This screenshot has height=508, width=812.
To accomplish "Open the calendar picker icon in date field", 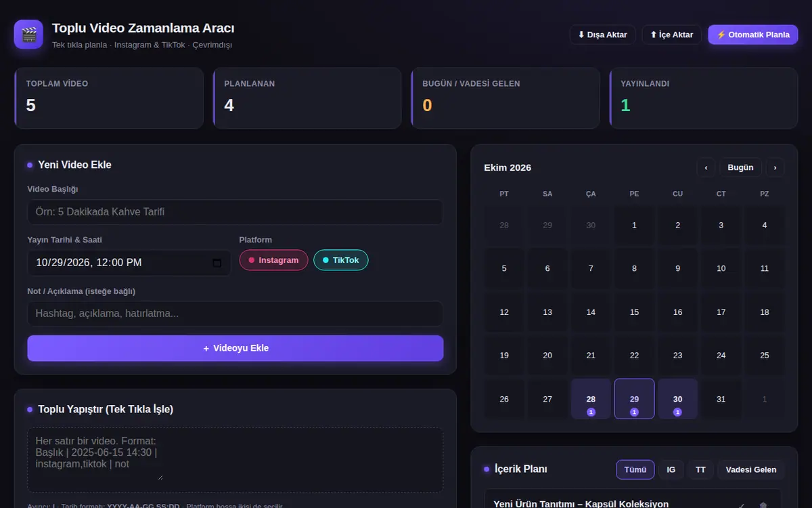I will 217,263.
